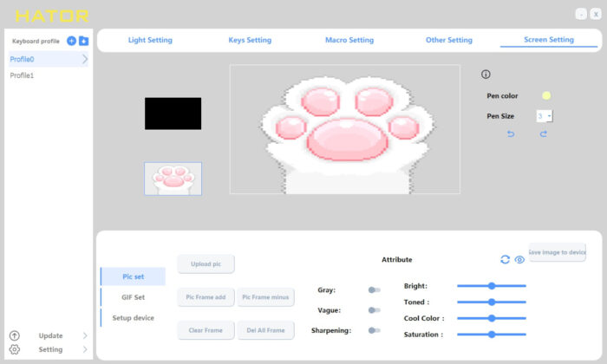Undo the last pen stroke
The height and width of the screenshot is (364, 607).
coord(511,133)
